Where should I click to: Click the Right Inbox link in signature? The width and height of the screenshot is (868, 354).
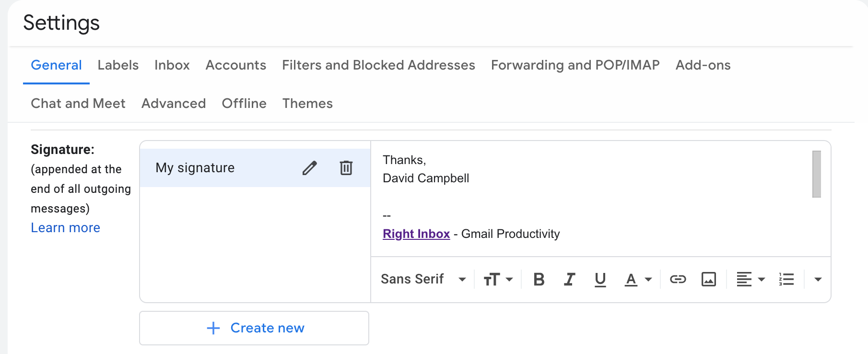(x=416, y=234)
